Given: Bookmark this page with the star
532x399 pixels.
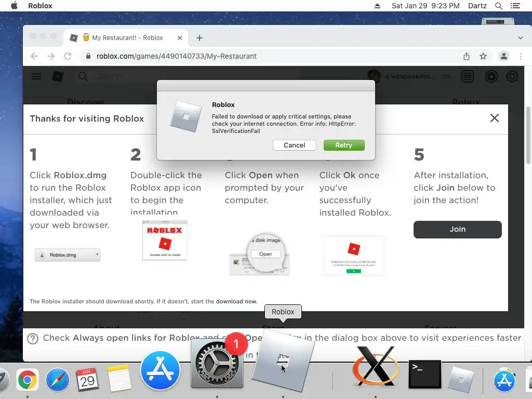Looking at the screenshot, I should coord(483,56).
